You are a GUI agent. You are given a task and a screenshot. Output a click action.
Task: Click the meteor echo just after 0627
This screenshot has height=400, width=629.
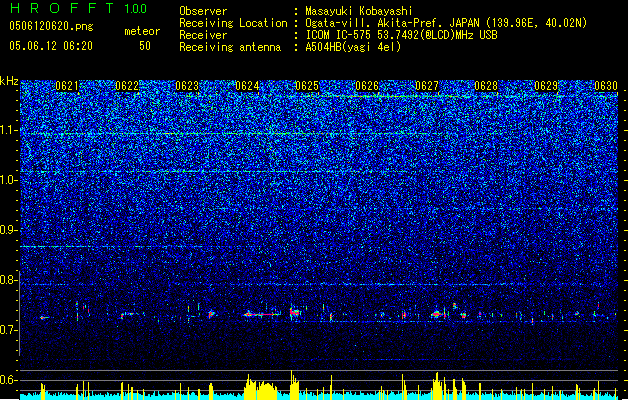click(438, 314)
